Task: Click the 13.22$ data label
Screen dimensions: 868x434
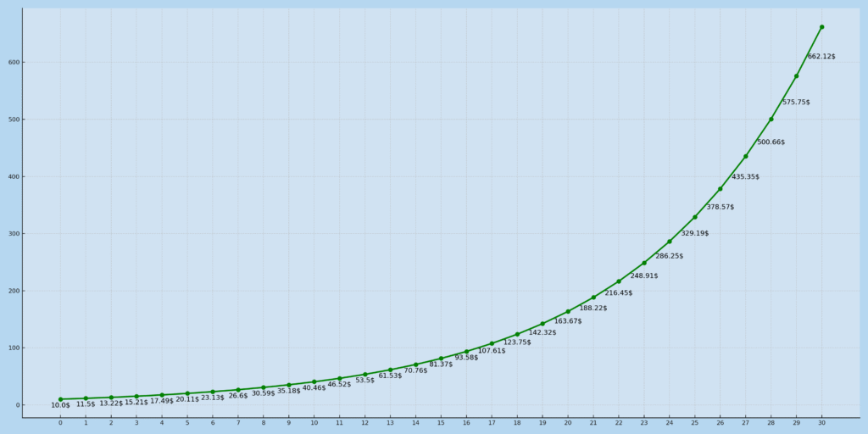Action: point(111,403)
